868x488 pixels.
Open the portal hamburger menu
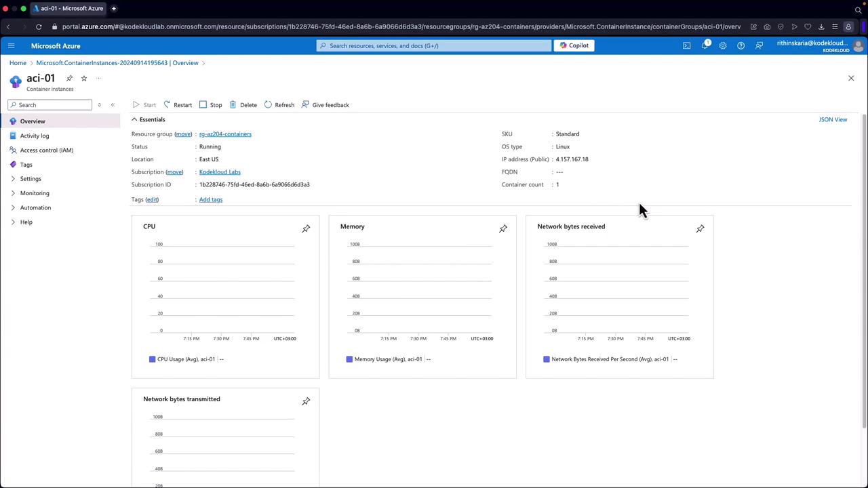click(11, 45)
